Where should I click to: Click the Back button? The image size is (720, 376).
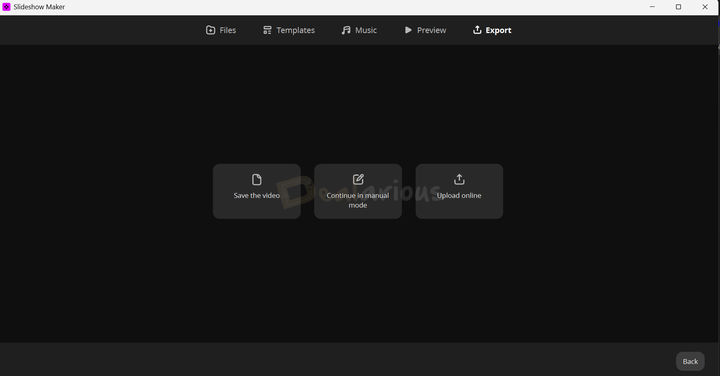tap(690, 361)
